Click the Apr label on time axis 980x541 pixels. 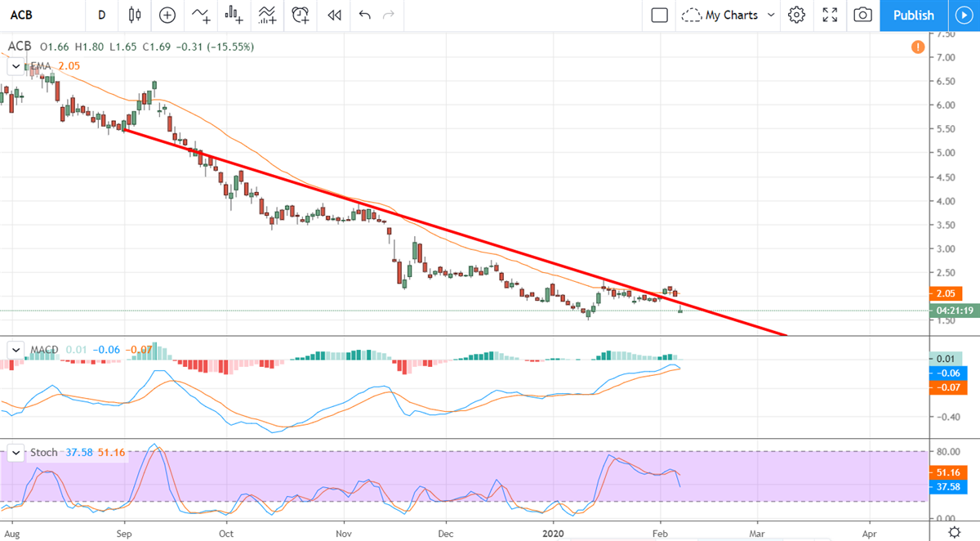tap(870, 532)
